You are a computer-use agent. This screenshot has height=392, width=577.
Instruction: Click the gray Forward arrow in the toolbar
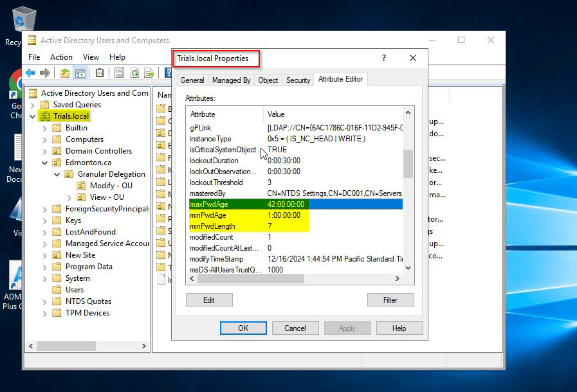pyautogui.click(x=45, y=73)
